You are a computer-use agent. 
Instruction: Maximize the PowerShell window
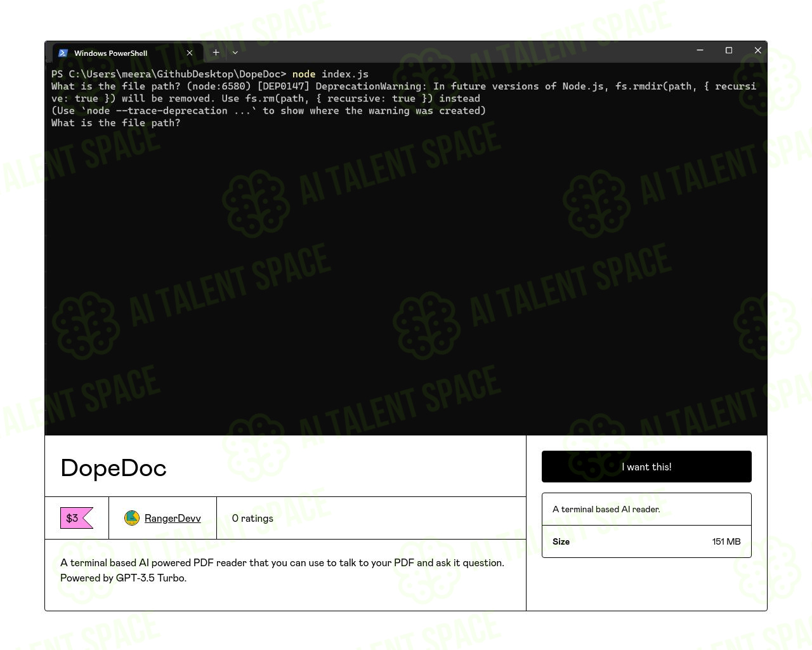729,50
